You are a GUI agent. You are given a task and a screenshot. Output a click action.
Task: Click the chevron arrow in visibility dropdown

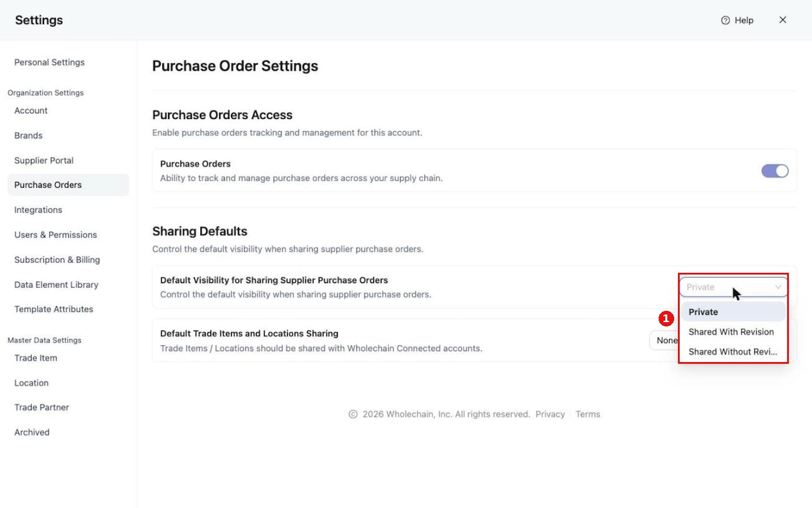(778, 287)
